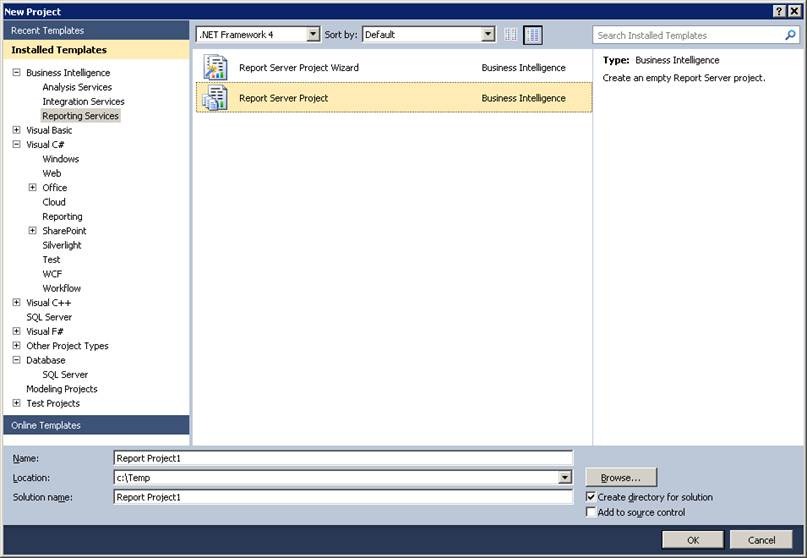Click the Location path text field

(x=336, y=478)
